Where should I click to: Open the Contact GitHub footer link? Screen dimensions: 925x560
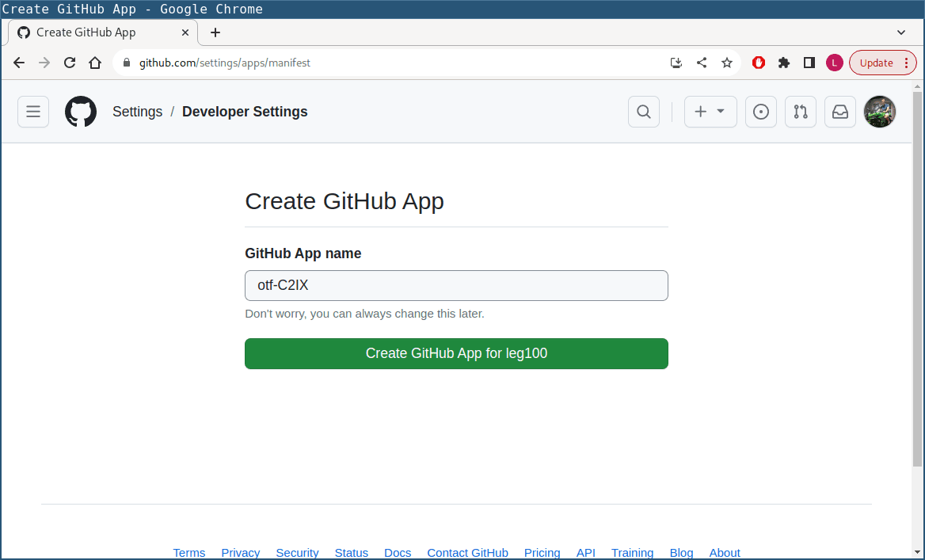468,553
